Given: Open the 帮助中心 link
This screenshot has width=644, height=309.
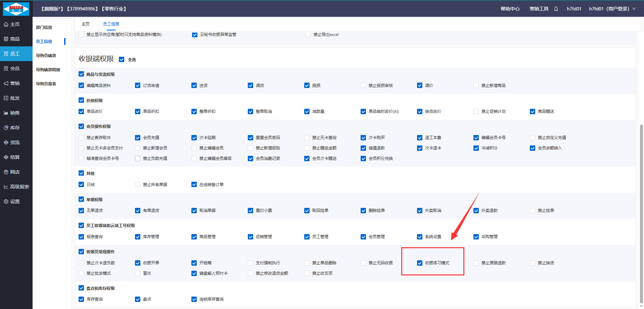Looking at the screenshot, I should (510, 9).
